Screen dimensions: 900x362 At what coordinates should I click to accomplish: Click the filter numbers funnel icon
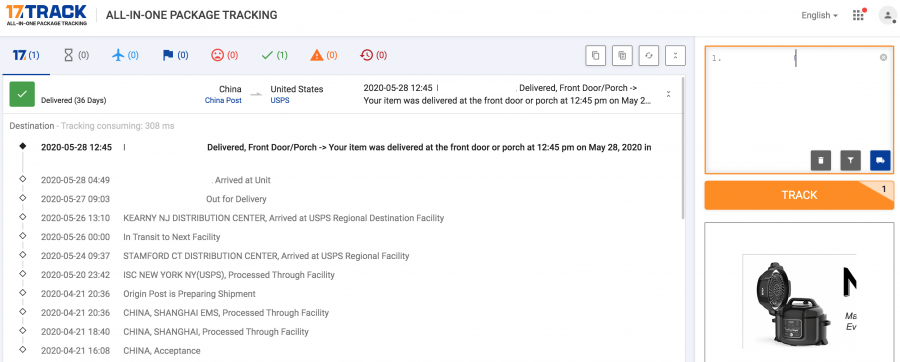[851, 160]
